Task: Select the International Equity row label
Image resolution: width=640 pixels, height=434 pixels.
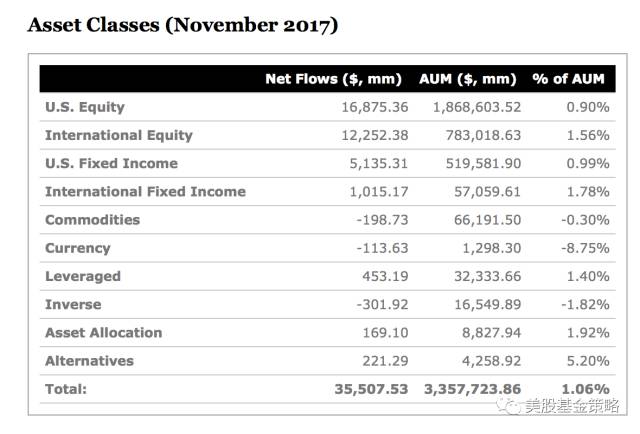Action: 119,136
